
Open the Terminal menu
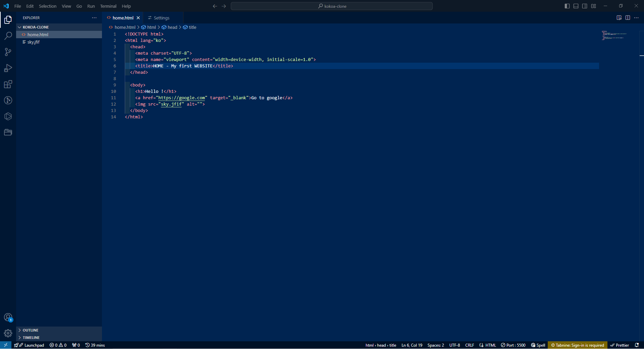108,6
